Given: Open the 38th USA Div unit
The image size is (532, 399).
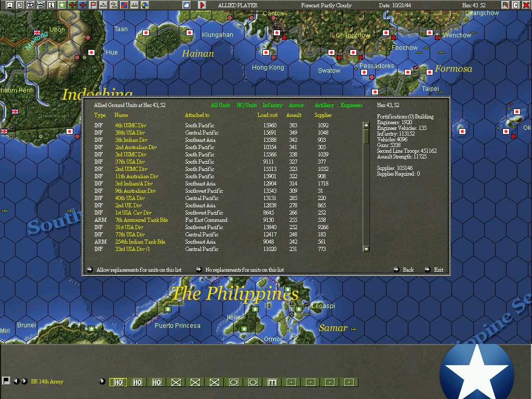Looking at the screenshot, I should coord(130,132).
